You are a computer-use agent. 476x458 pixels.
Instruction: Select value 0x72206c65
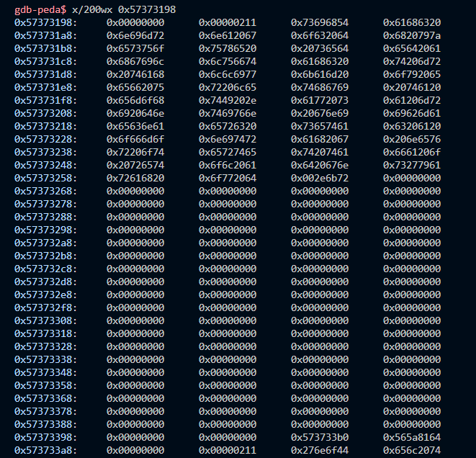point(228,87)
